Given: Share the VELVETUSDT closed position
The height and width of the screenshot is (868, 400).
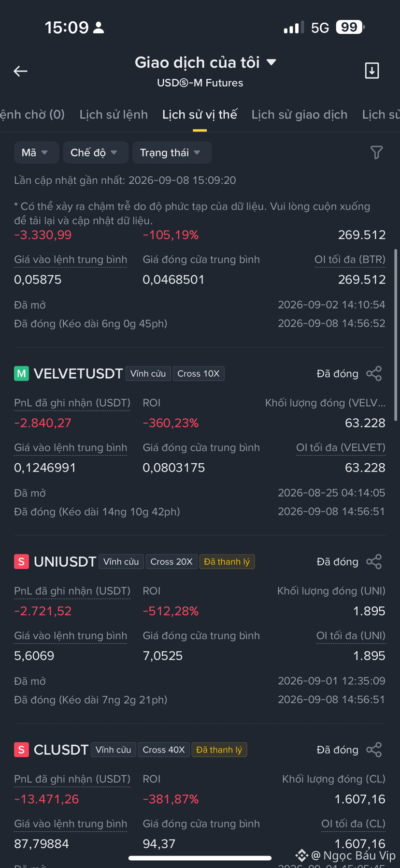Looking at the screenshot, I should (374, 374).
